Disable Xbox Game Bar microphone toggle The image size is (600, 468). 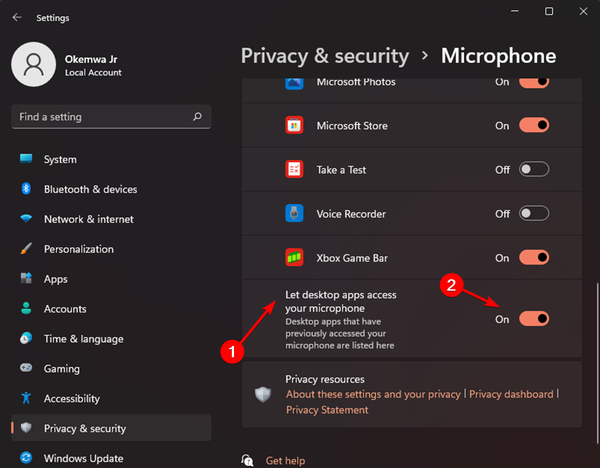(x=534, y=258)
